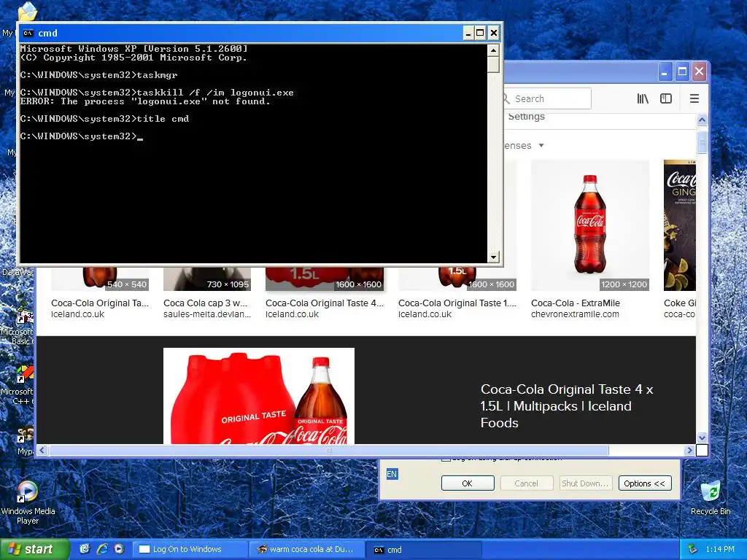Click the cmd window title bar text

click(x=47, y=33)
